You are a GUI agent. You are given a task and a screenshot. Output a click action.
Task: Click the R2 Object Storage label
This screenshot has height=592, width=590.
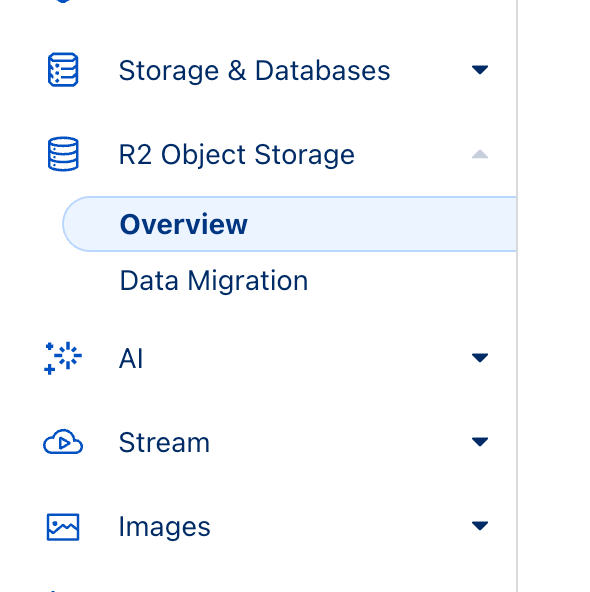pos(237,155)
